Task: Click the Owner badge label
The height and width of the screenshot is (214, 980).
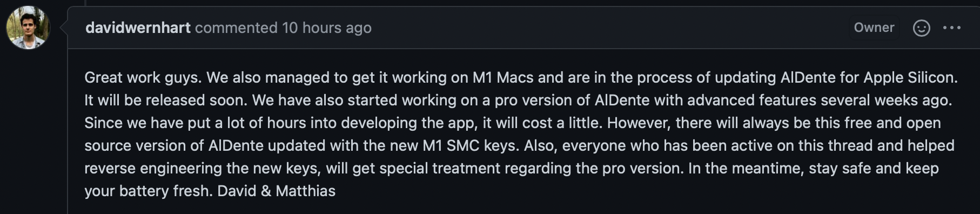Action: (874, 28)
